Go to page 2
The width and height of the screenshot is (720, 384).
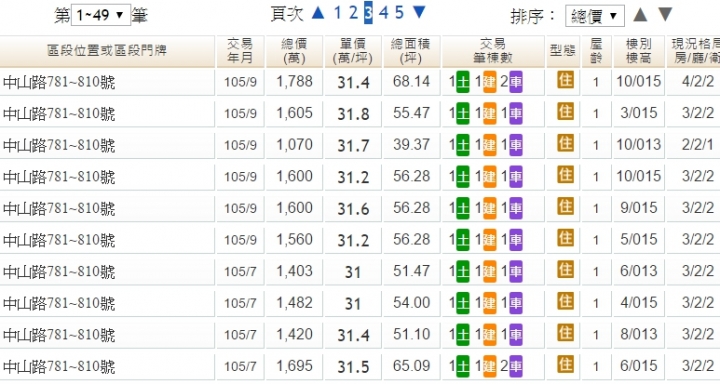tap(353, 13)
